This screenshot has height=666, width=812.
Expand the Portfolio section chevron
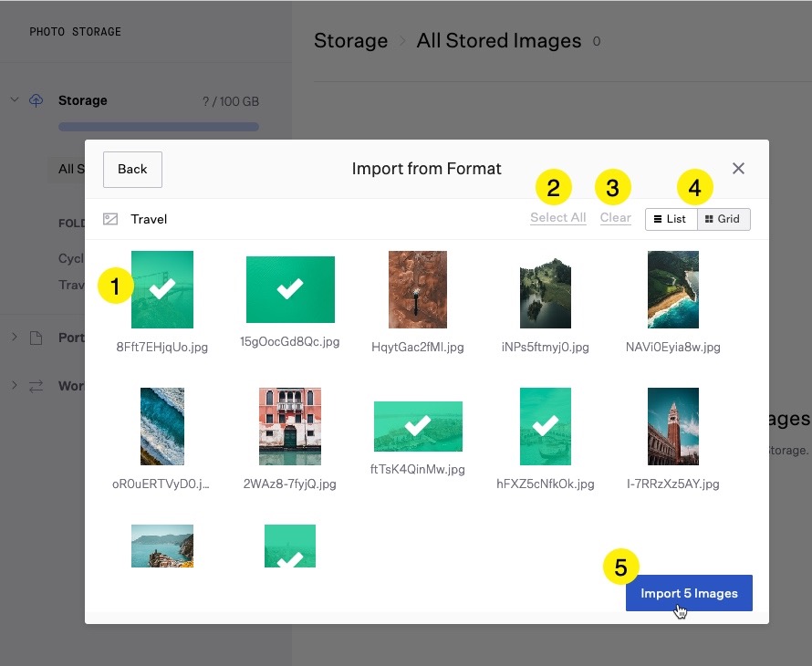[15, 338]
